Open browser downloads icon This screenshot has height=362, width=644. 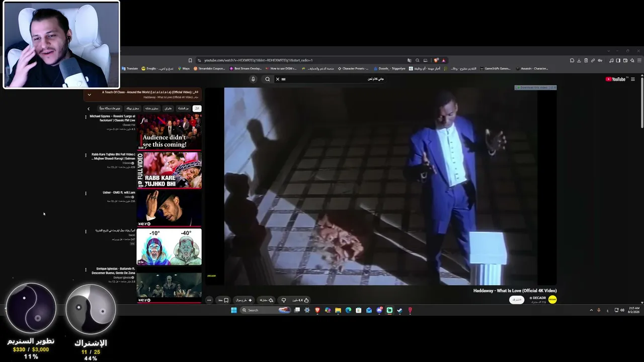(x=579, y=60)
